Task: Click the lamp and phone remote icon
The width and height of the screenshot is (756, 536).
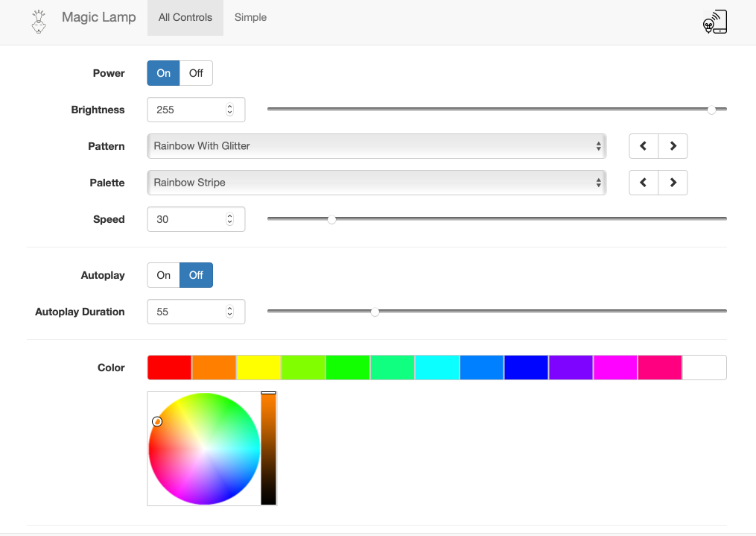Action: [x=714, y=21]
